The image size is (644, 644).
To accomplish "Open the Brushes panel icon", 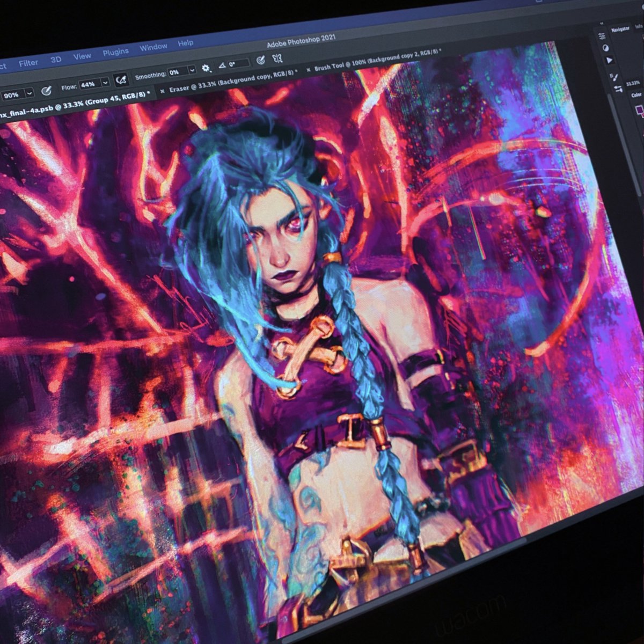I will click(x=618, y=90).
